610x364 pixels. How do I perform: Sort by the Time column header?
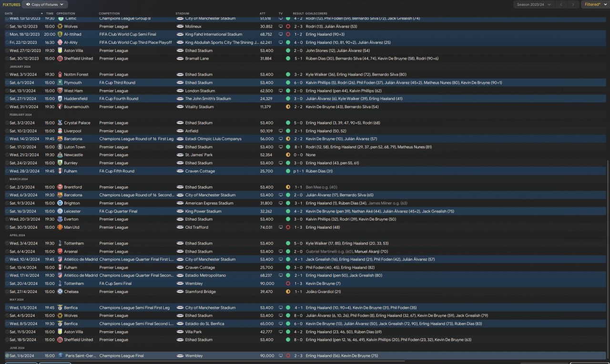50,13
